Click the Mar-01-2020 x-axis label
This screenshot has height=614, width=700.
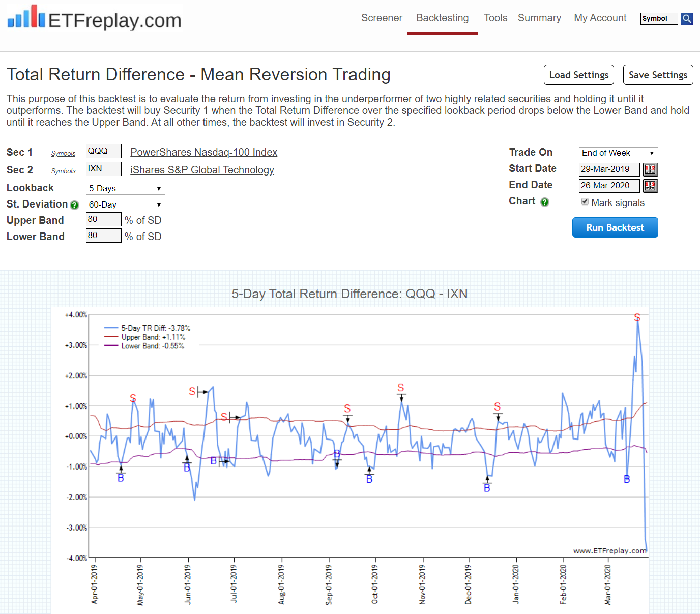(x=608, y=584)
